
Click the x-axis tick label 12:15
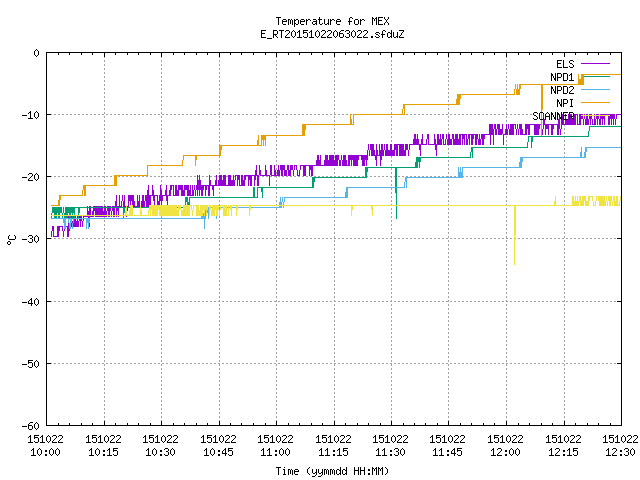(564, 452)
